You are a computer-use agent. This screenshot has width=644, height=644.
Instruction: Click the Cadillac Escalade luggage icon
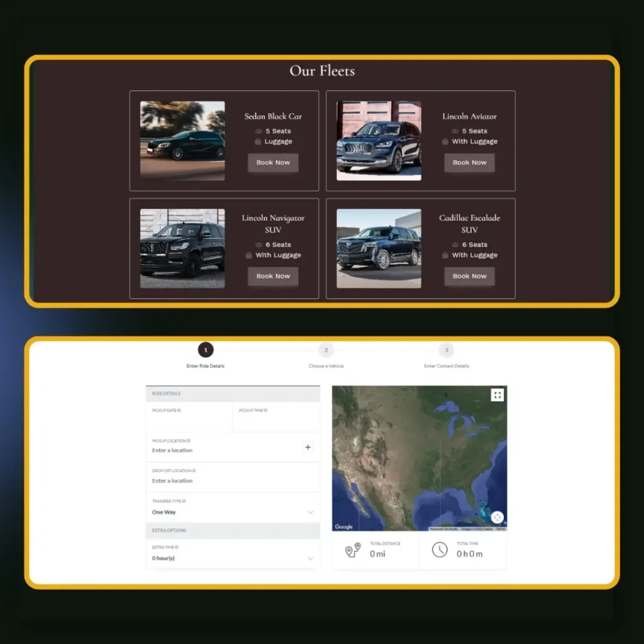445,255
